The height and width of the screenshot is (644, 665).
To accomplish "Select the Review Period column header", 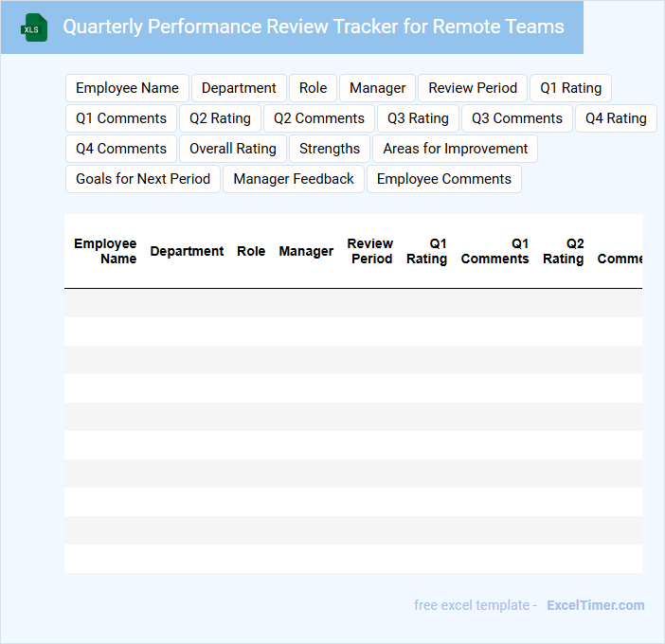I will pyautogui.click(x=369, y=251).
